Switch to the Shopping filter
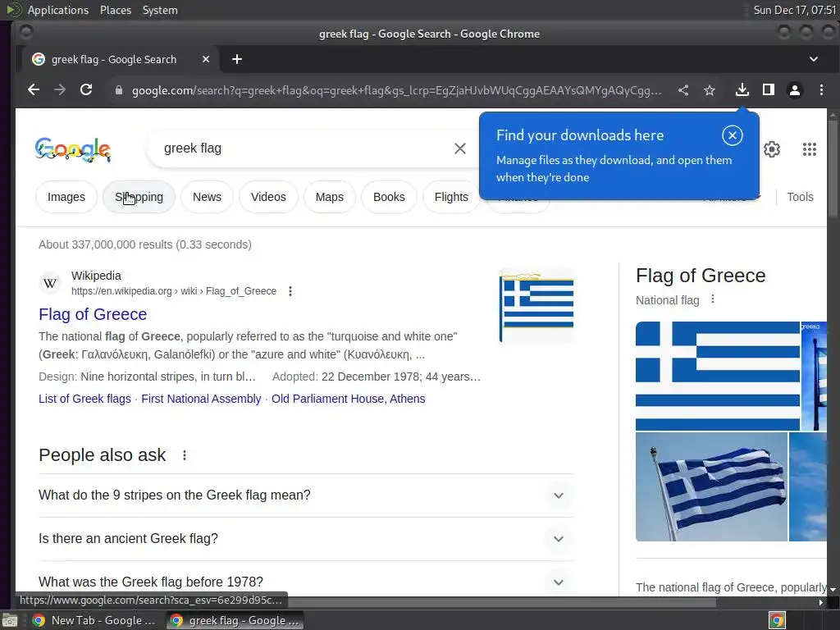 [139, 197]
